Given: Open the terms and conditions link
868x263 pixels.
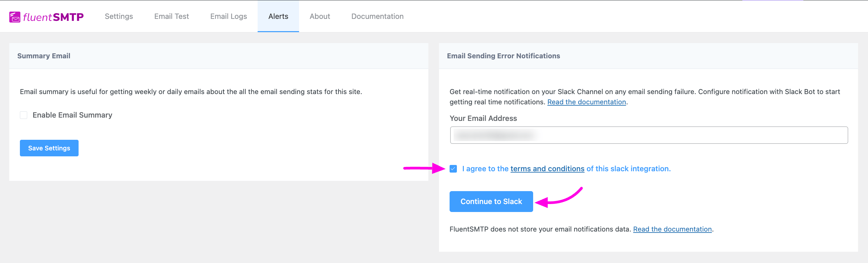Looking at the screenshot, I should click(x=547, y=169).
